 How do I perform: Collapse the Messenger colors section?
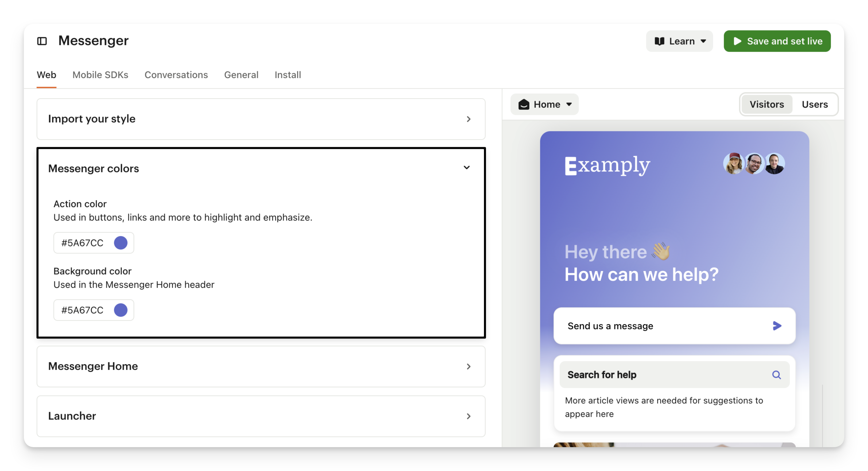tap(467, 168)
